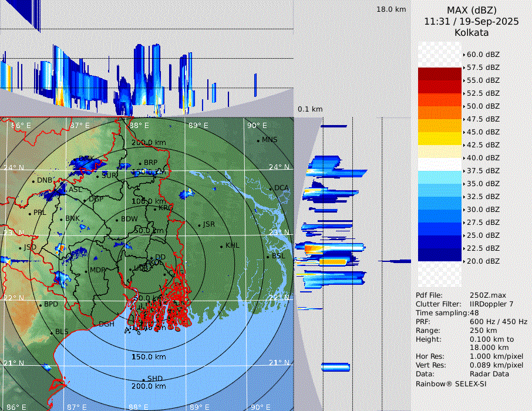Pick the SHD station marker offshore
This screenshot has width=532, height=411.
pos(143,379)
